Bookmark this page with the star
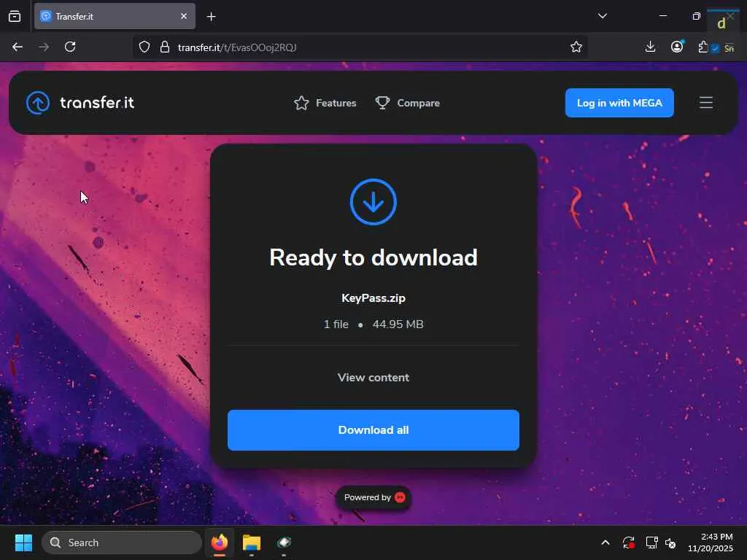This screenshot has height=560, width=747. (x=576, y=47)
